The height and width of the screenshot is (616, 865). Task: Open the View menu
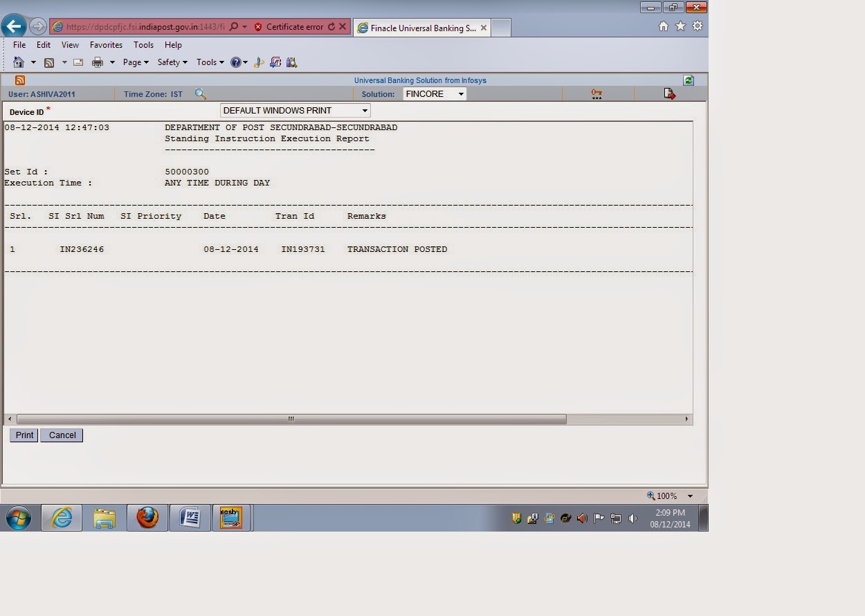click(x=70, y=45)
